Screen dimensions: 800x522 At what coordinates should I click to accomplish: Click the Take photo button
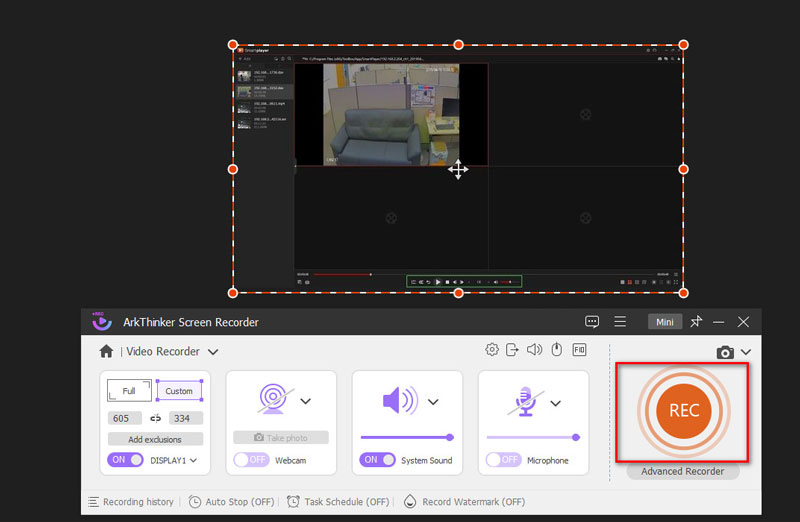click(281, 438)
